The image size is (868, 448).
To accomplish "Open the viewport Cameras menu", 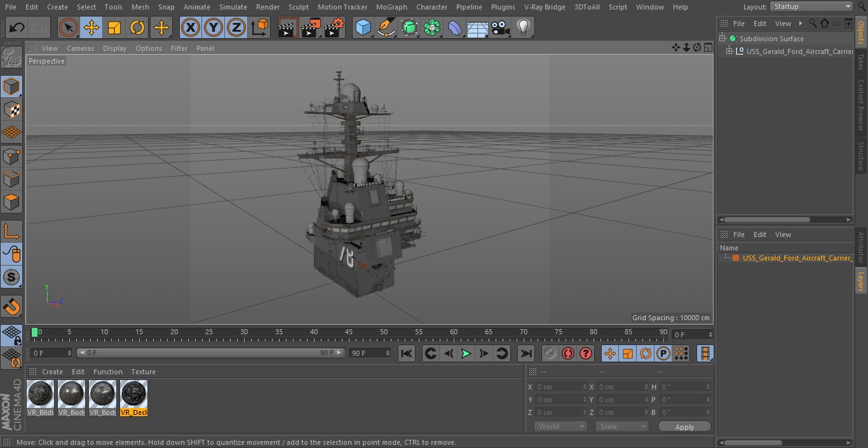I will (80, 48).
